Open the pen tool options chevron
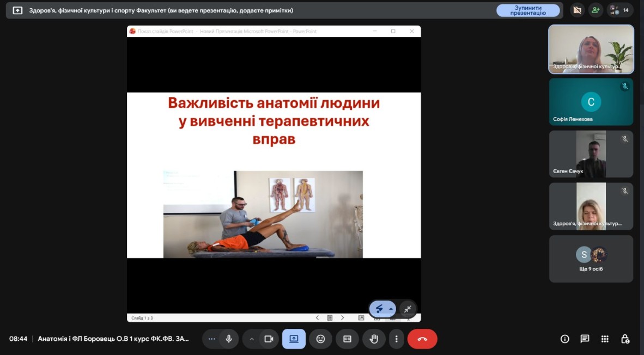644x355 pixels. 391,309
